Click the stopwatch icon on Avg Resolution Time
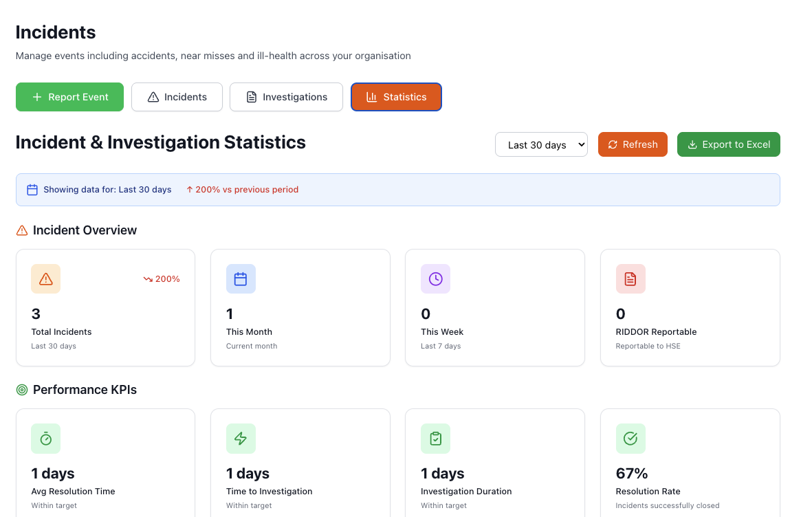Image resolution: width=812 pixels, height=517 pixels. coord(45,438)
